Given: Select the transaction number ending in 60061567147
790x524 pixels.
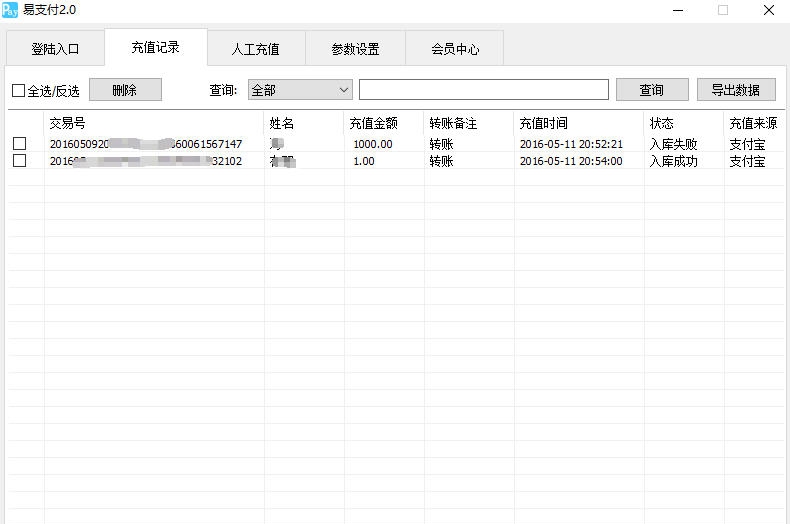Looking at the screenshot, I should pyautogui.click(x=146, y=144).
